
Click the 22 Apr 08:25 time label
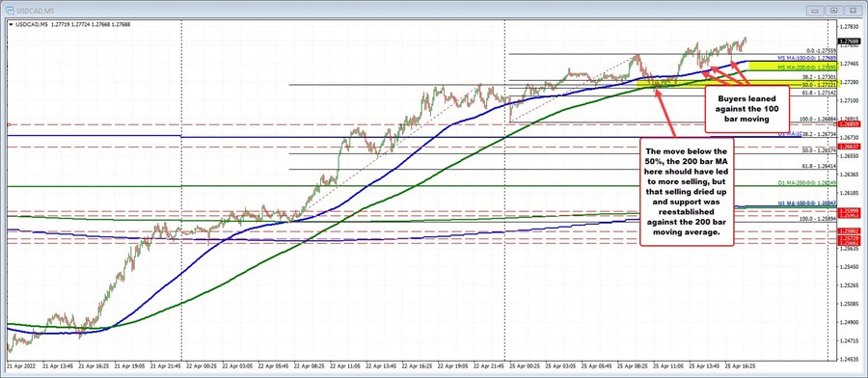tap(310, 366)
